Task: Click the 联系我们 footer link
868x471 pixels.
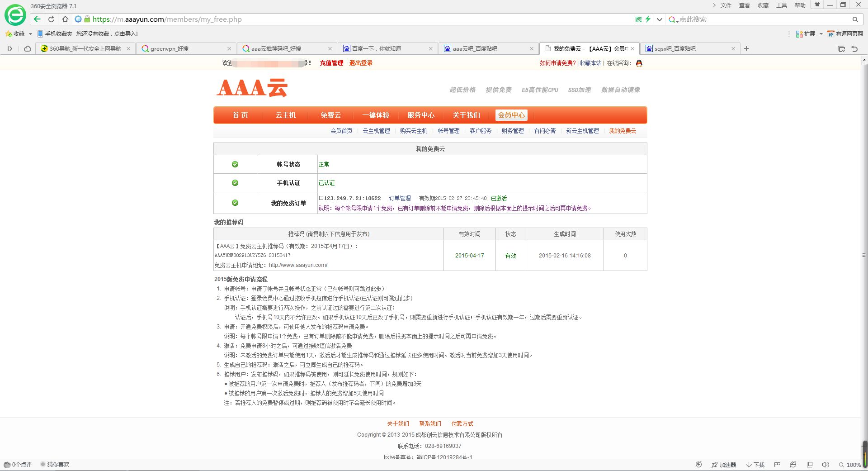Action: click(430, 423)
